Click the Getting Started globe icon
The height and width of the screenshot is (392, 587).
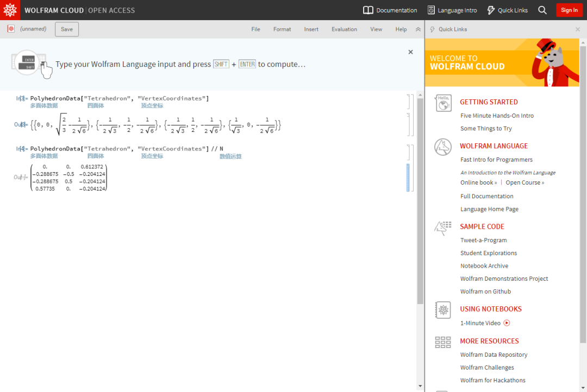(x=444, y=103)
